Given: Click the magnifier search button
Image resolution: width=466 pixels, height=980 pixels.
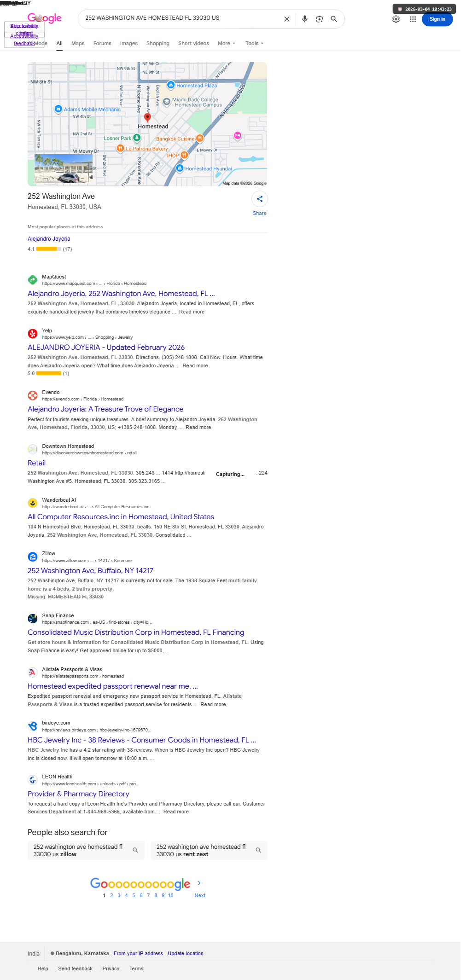Looking at the screenshot, I should (x=334, y=19).
